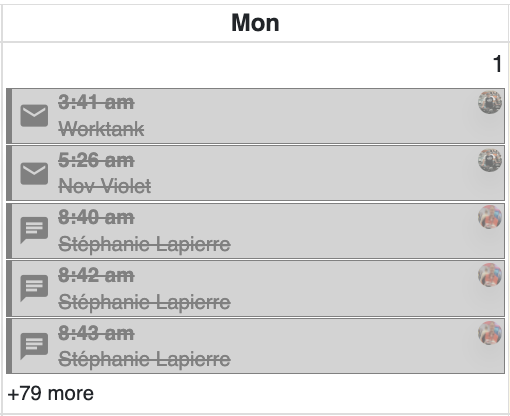Open the 8:43 am Stéphanie Lapierre message
510x416 pixels.
(x=255, y=346)
